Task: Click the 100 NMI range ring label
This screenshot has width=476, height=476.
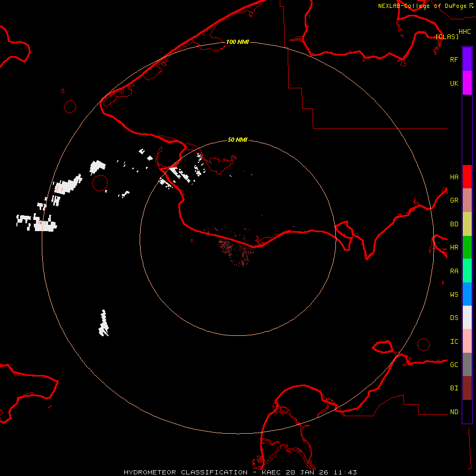Action: click(x=237, y=42)
